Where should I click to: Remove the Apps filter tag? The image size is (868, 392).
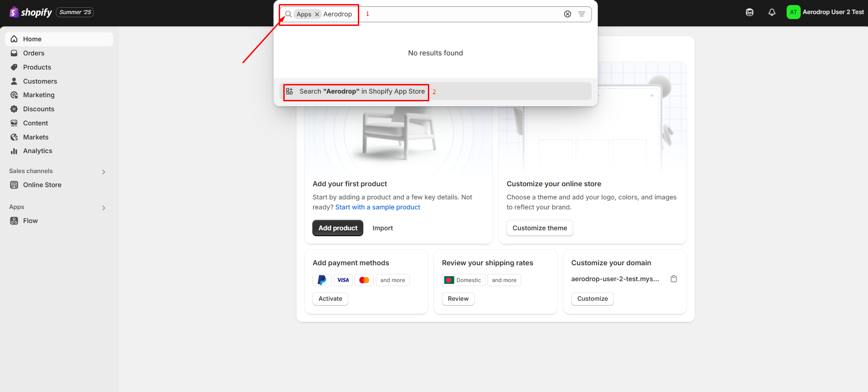(x=317, y=15)
